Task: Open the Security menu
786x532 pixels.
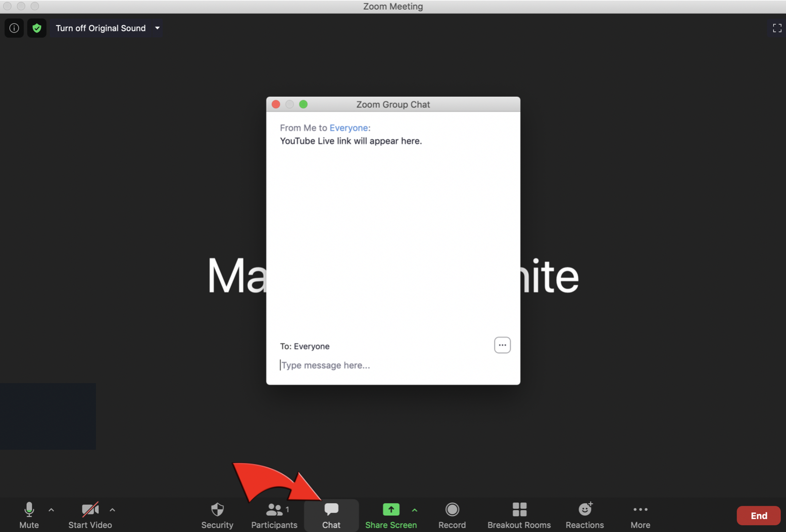Action: click(217, 515)
